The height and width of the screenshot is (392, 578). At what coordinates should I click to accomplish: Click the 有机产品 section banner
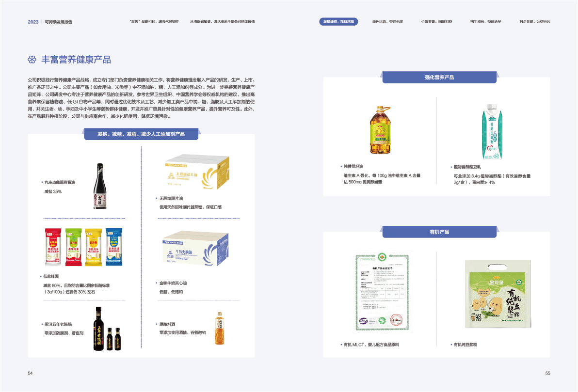coord(439,232)
